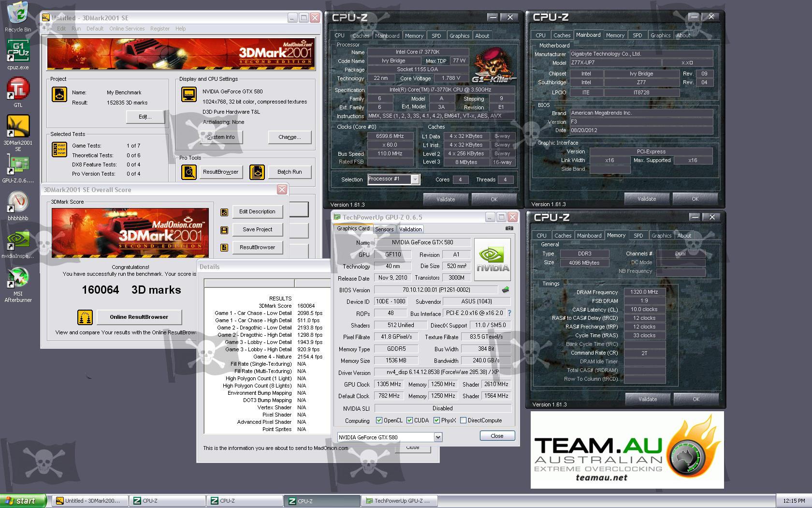This screenshot has height=508, width=812.
Task: Switch to Caches tab in first CPU-Z
Action: click(x=361, y=36)
